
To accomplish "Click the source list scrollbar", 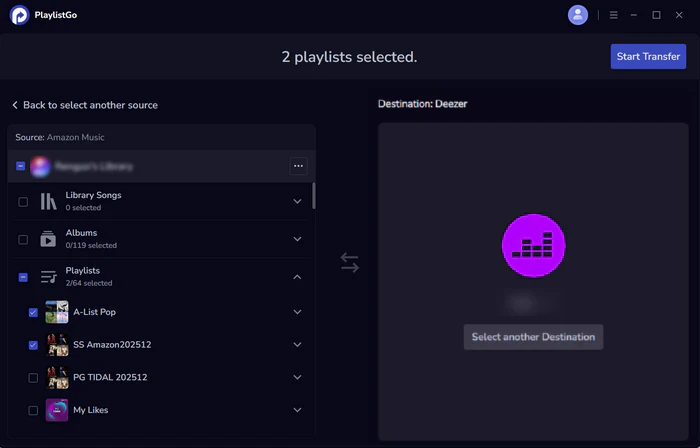I will pos(314,195).
